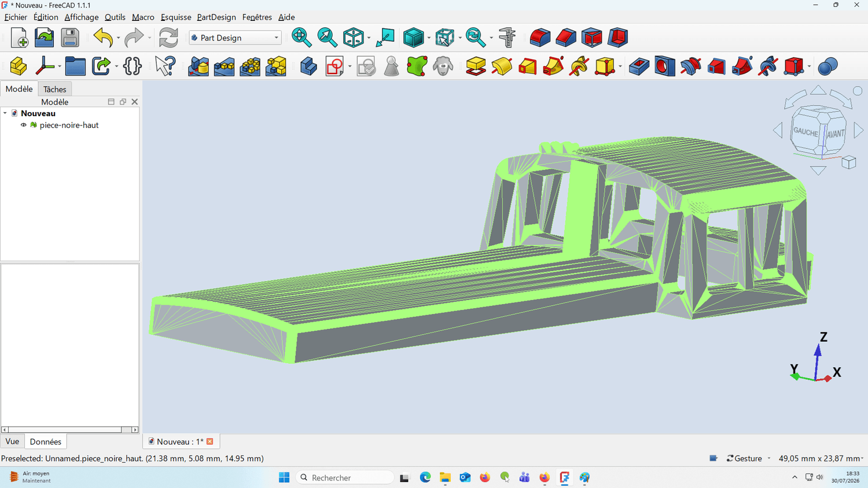Image resolution: width=868 pixels, height=488 pixels.
Task: Select piece-noire-haut in the model tree
Action: pyautogui.click(x=69, y=125)
